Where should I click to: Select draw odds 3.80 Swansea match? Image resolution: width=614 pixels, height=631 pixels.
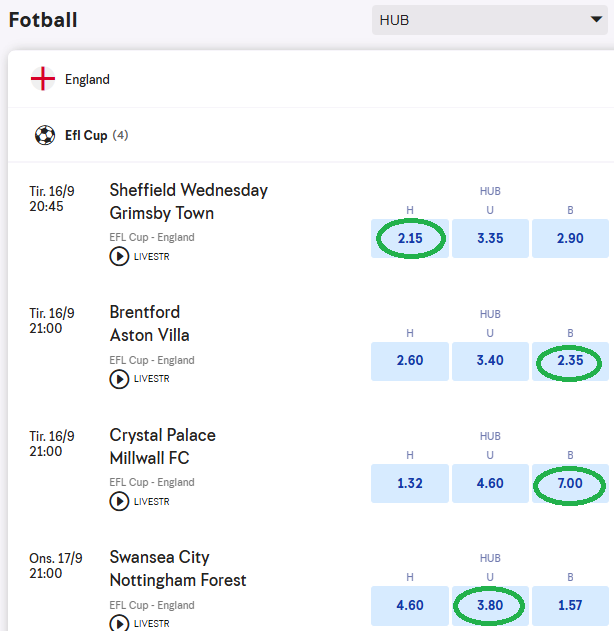pos(490,605)
